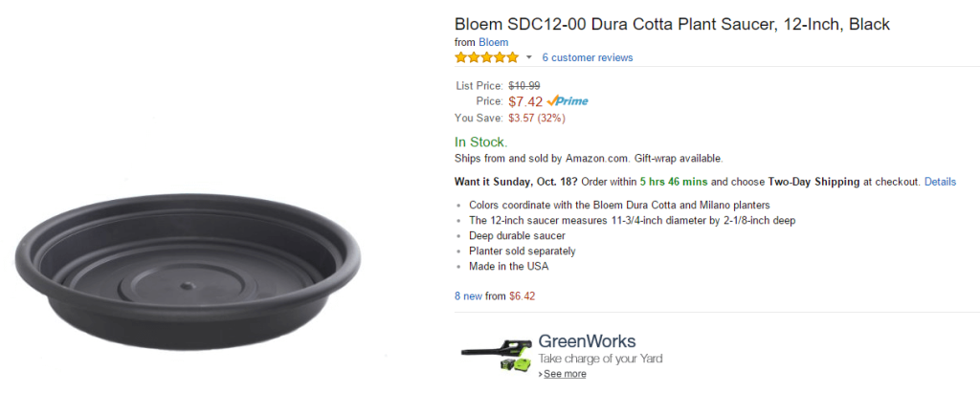Click the $3.57 (32%) savings amount
The image size is (980, 415).
[x=536, y=119]
